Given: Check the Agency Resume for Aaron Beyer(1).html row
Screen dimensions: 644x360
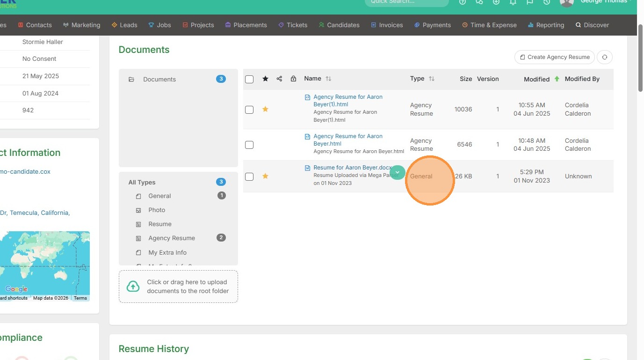Looking at the screenshot, I should point(249,110).
